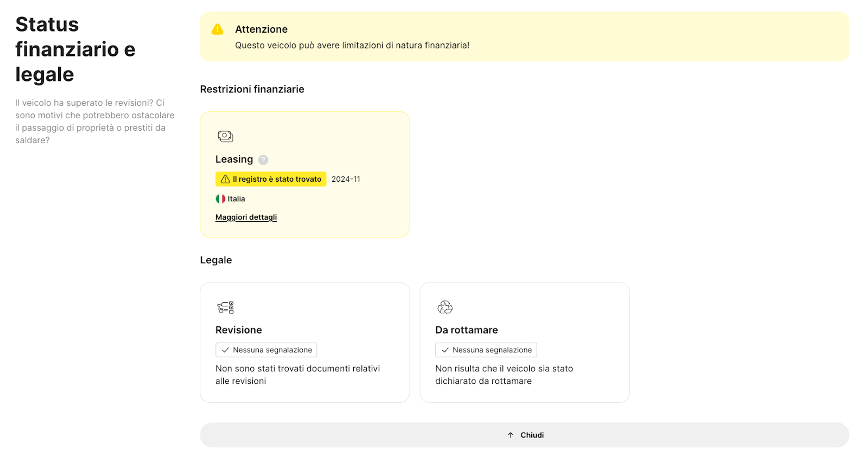This screenshot has width=868, height=458.
Task: Open the Maggiori dettagli link
Action: pos(246,217)
